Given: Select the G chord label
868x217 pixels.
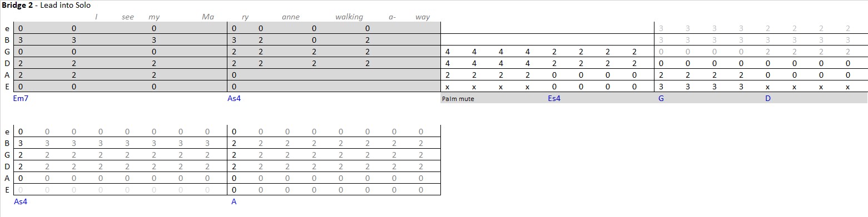Looking at the screenshot, I should click(x=661, y=98).
